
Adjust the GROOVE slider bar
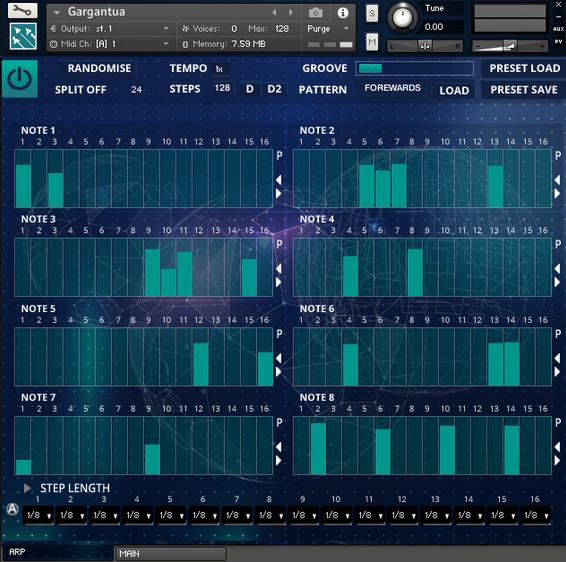point(415,68)
